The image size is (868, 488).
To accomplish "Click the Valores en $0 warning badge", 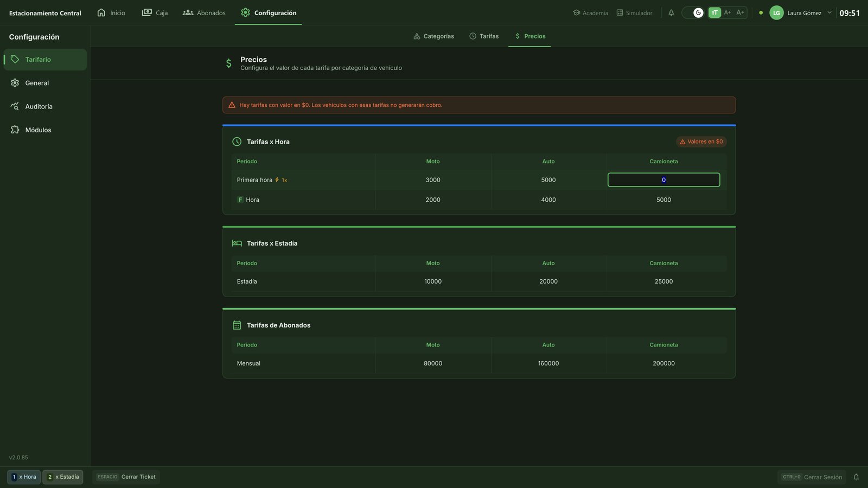I will pos(701,142).
